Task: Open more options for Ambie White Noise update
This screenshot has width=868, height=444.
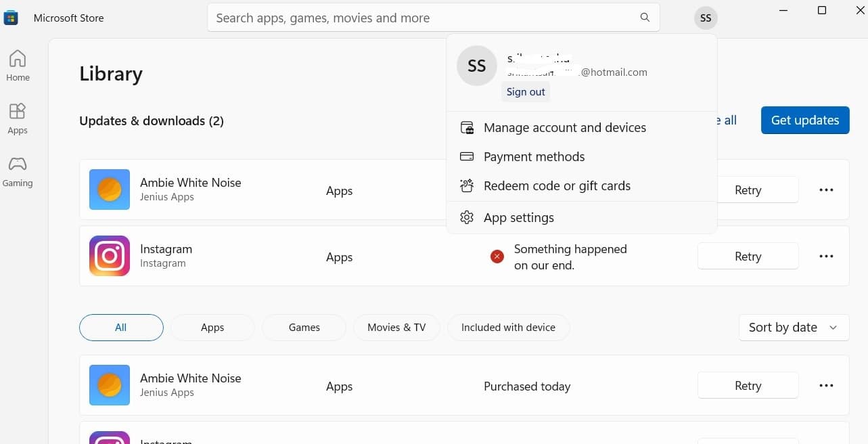Action: click(x=826, y=190)
